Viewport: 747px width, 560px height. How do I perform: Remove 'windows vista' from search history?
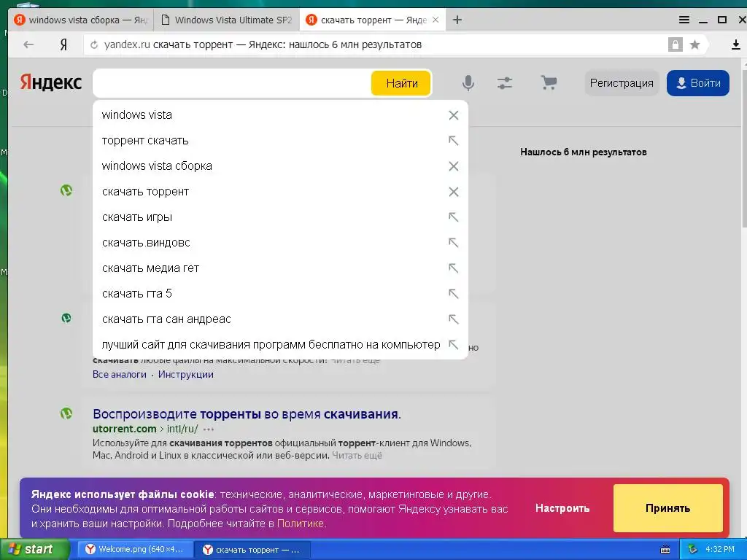(x=454, y=115)
